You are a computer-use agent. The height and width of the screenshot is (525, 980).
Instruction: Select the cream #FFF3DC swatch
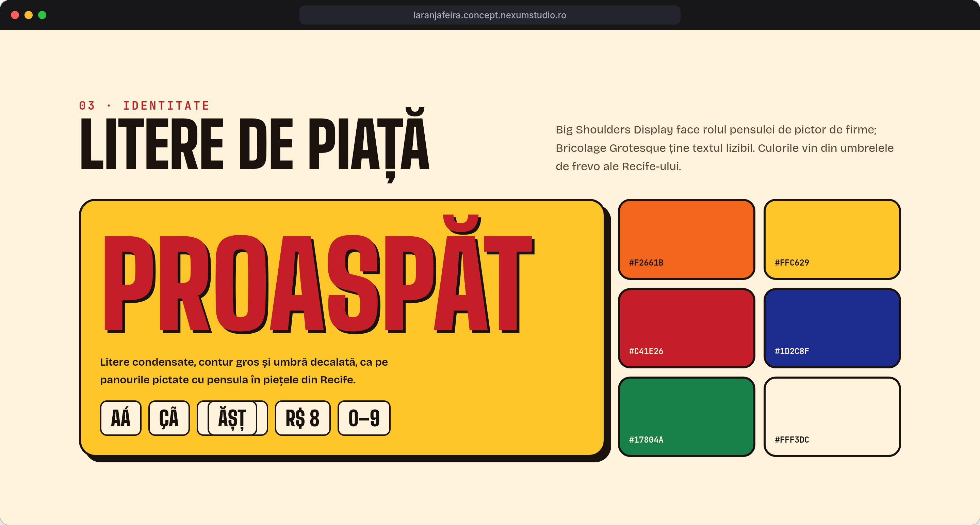(832, 416)
